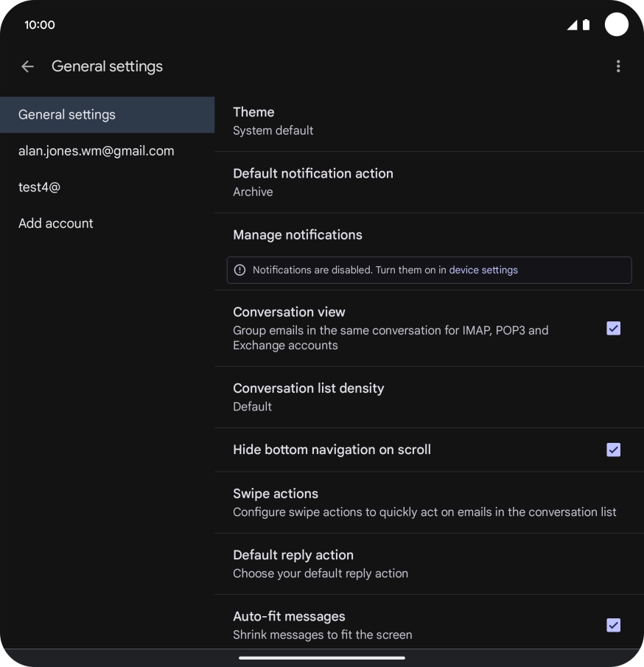Tap Add account
The image size is (644, 667).
[x=56, y=223]
